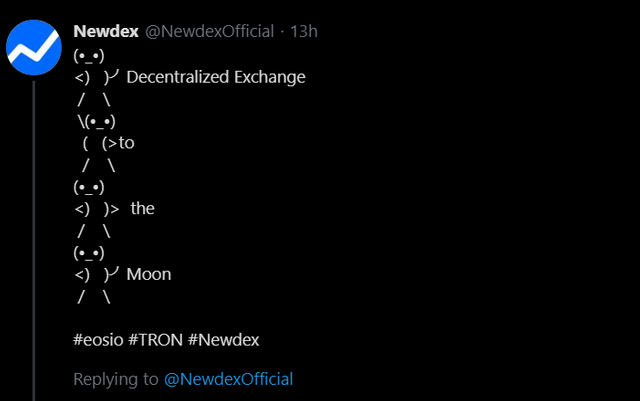Open the 13h tweet timestamp
This screenshot has height=401, width=640.
click(x=304, y=32)
